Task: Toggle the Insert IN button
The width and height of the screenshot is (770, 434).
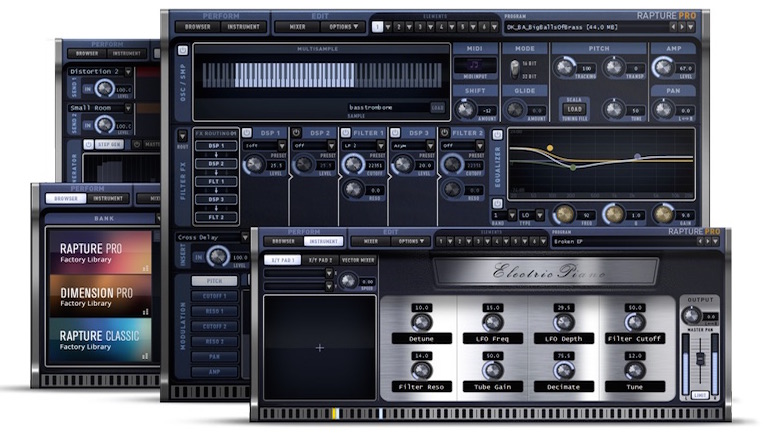Action: [198, 257]
